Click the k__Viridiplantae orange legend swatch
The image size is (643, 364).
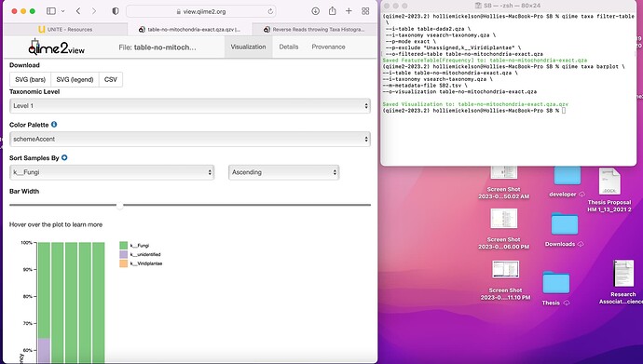(123, 263)
